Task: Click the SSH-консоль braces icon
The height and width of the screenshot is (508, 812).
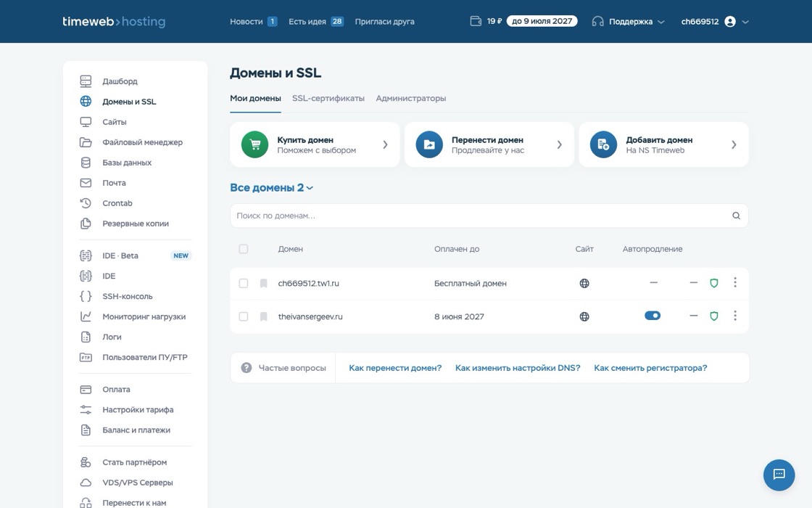Action: click(x=86, y=296)
